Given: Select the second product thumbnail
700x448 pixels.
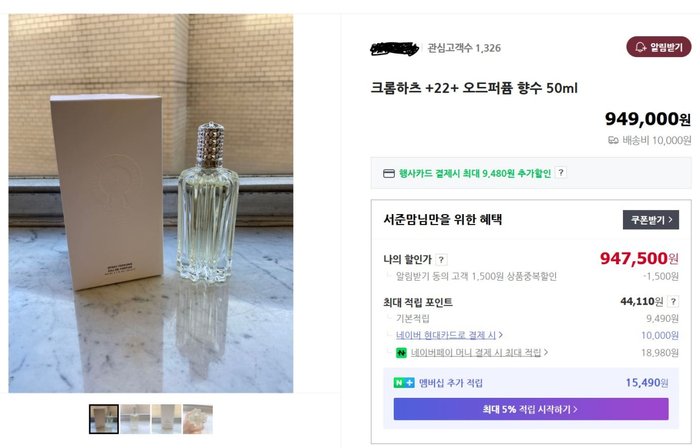Looking at the screenshot, I should click(135, 419).
